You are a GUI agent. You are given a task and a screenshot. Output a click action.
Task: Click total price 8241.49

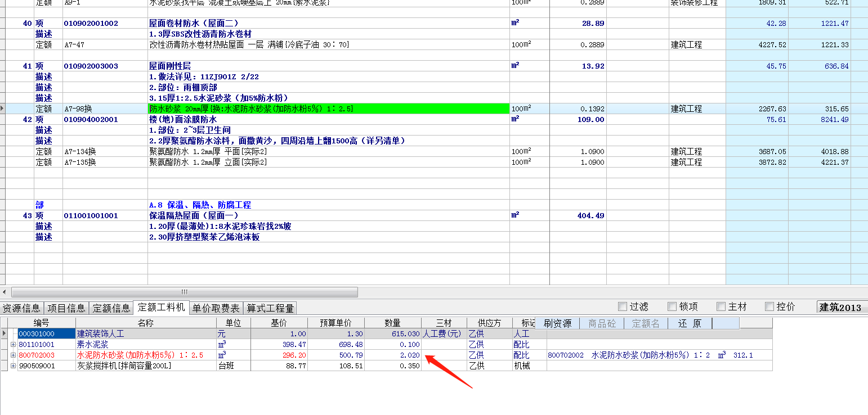(x=835, y=120)
